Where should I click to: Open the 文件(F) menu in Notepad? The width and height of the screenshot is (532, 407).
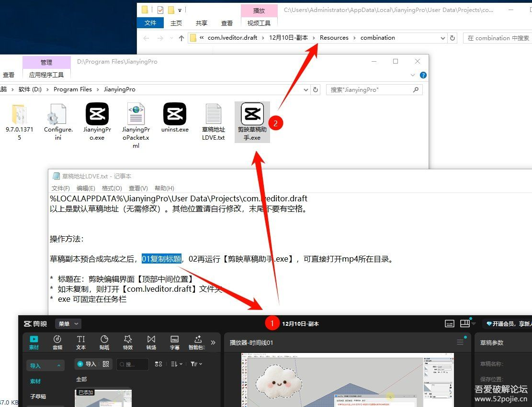pos(61,188)
